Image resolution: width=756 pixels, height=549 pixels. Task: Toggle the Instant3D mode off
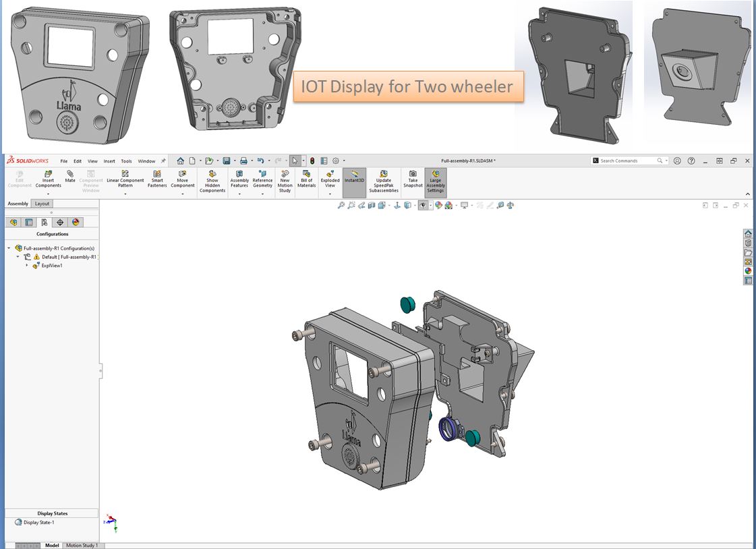pyautogui.click(x=354, y=178)
